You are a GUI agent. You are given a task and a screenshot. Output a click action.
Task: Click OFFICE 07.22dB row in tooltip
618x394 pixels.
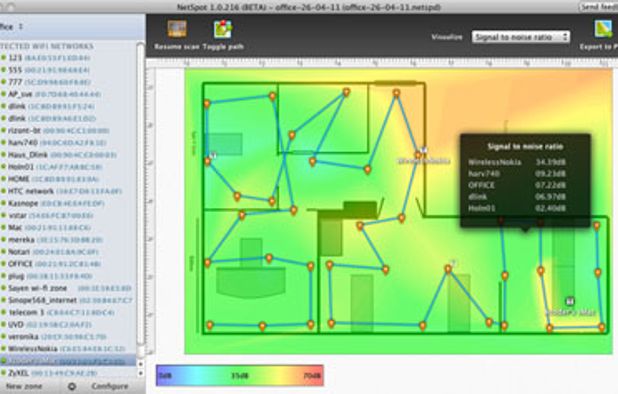pos(517,185)
